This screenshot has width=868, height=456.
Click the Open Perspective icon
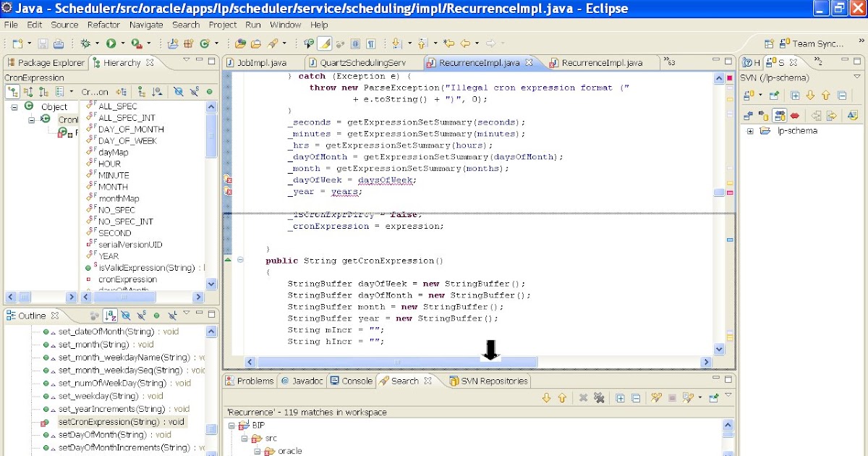(x=769, y=44)
